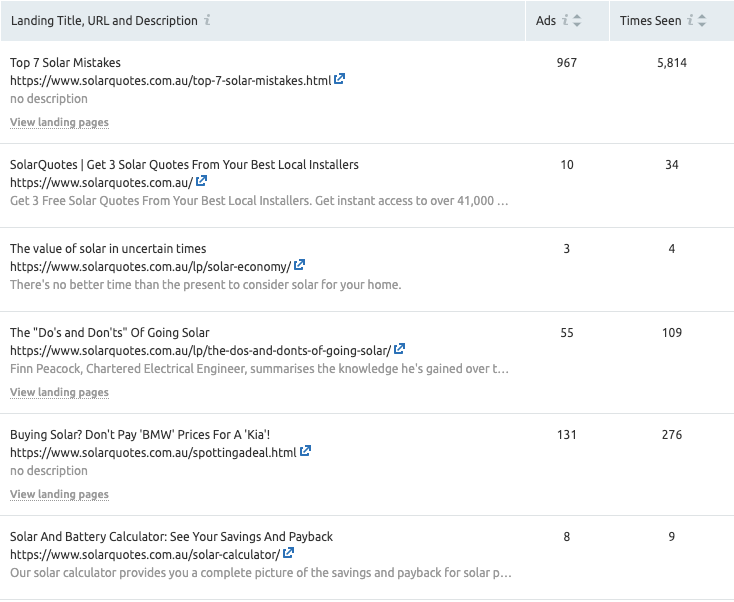The image size is (734, 602).
Task: Click info icon next to Ads header
Action: 565,20
